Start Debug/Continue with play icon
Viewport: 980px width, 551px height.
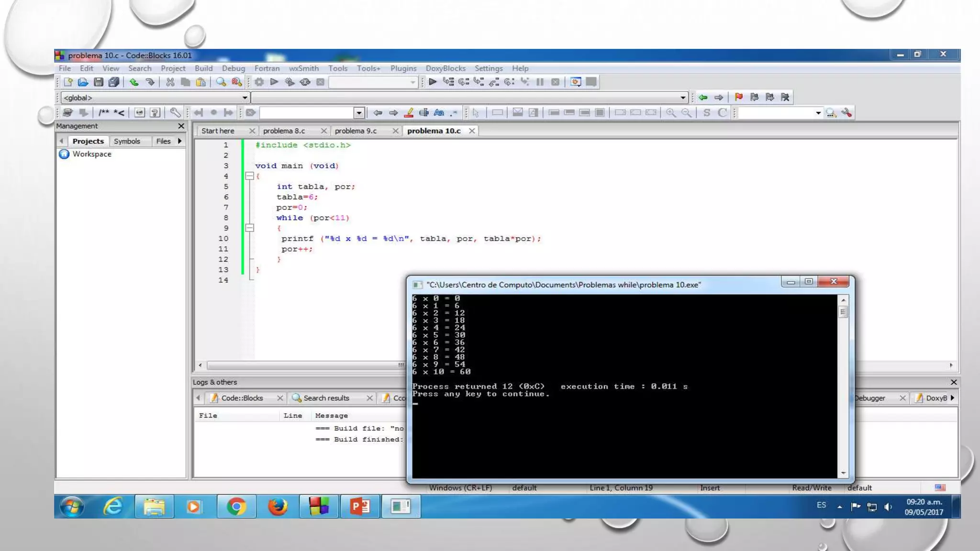(433, 82)
